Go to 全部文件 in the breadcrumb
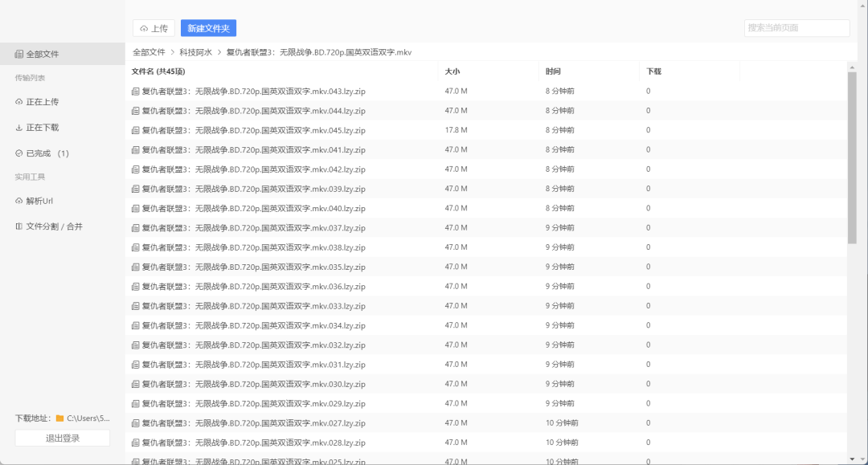The height and width of the screenshot is (465, 868). [149, 52]
